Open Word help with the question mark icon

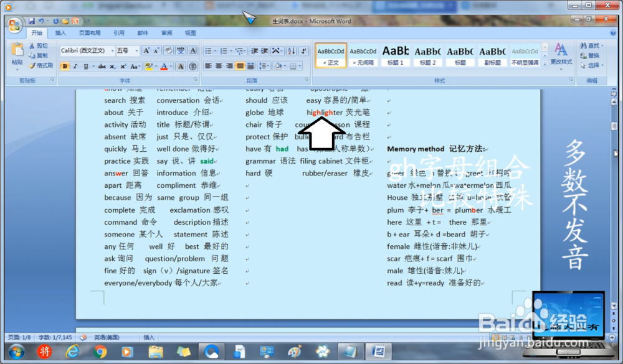(612, 33)
